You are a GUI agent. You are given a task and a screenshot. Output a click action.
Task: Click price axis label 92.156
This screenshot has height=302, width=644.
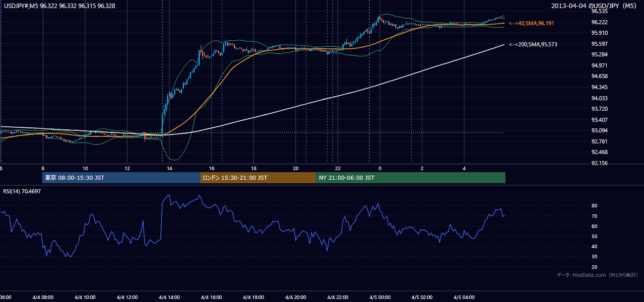coord(599,163)
